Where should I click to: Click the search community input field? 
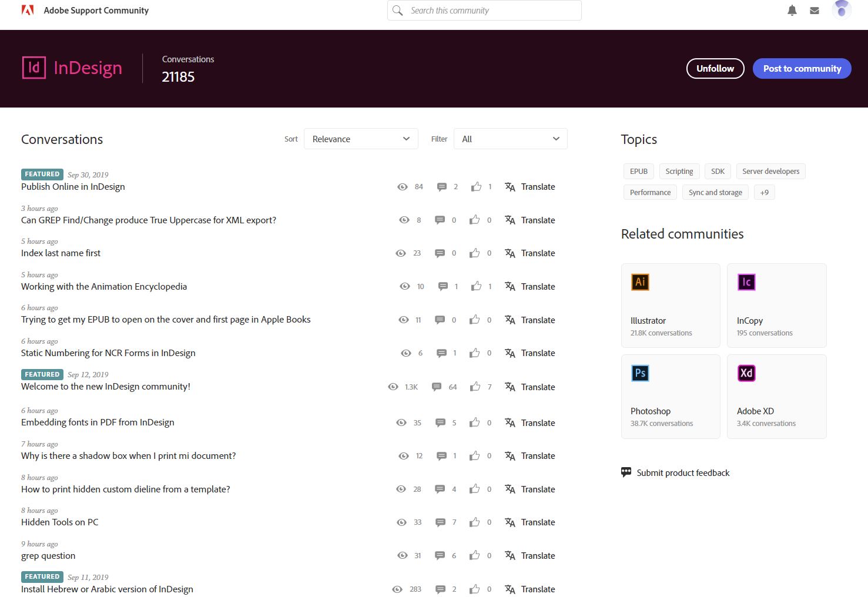484,10
